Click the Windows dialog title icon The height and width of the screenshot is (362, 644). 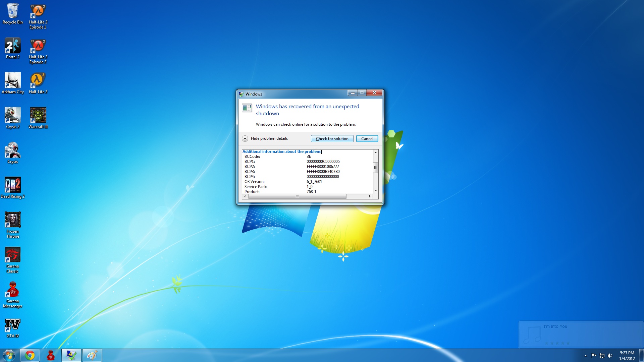pyautogui.click(x=241, y=94)
